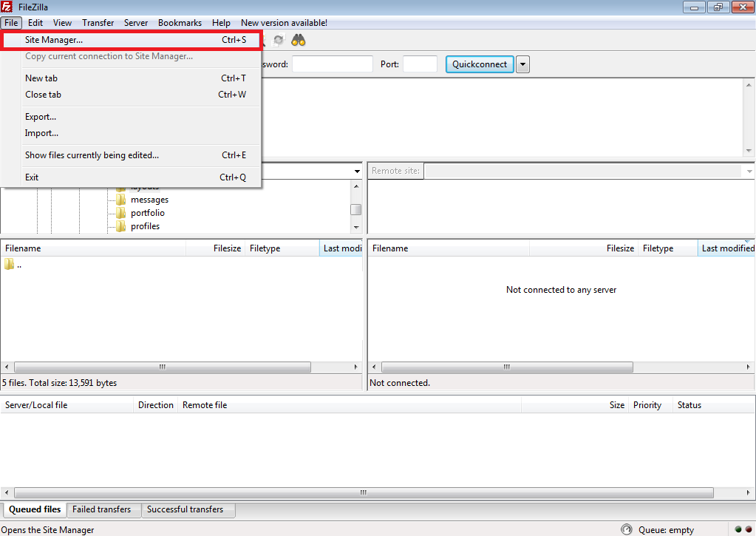Viewport: 756px width, 536px height.
Task: Click the Direction queue column header
Action: 156,405
